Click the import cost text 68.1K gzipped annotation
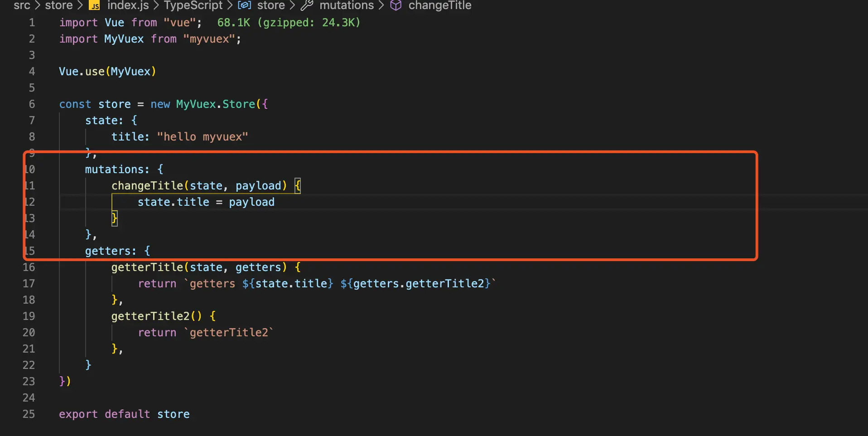868x436 pixels. [289, 23]
